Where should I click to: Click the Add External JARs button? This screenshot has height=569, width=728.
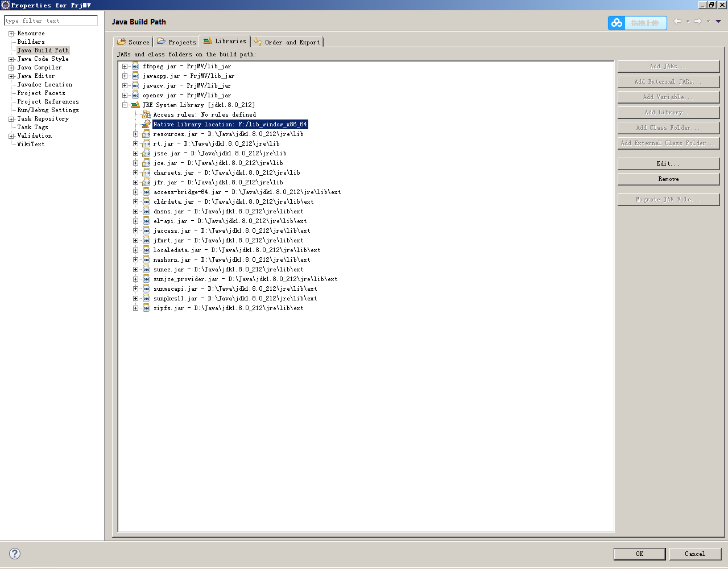(668, 81)
